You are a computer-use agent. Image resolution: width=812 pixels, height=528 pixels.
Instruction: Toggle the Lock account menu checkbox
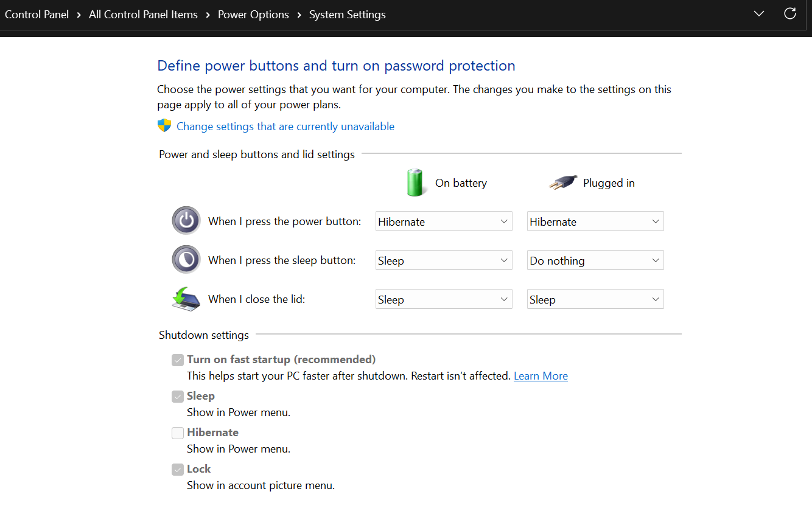coord(178,470)
